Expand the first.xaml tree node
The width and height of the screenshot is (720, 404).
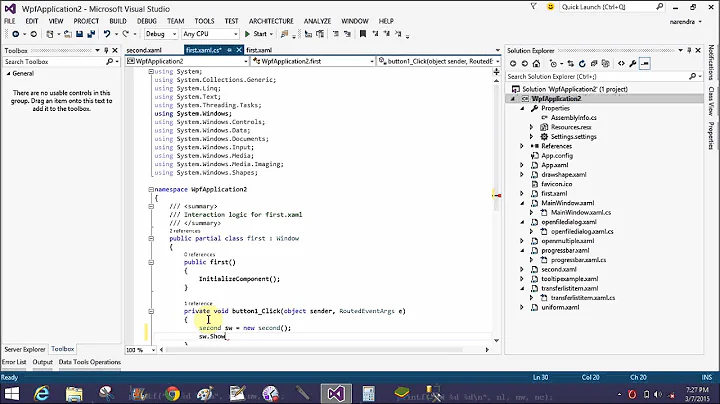[522, 193]
